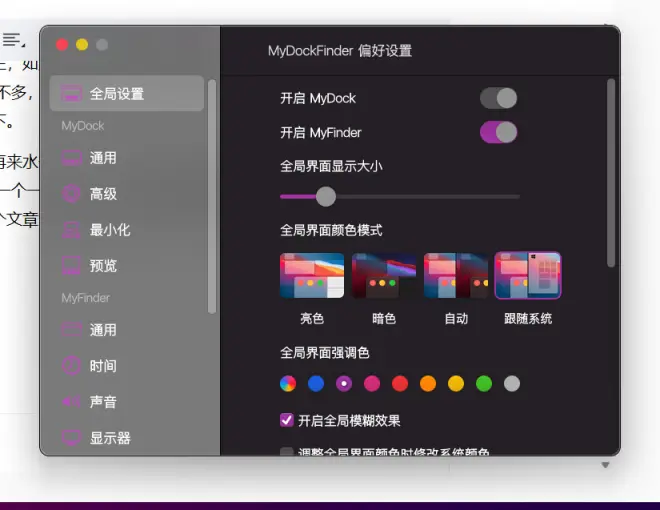Select the 暗色 color mode thumbnail
Screen dimensions: 660x510
(x=384, y=276)
